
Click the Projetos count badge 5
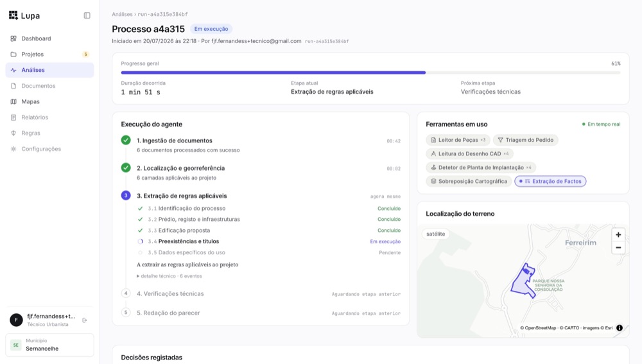coord(85,55)
